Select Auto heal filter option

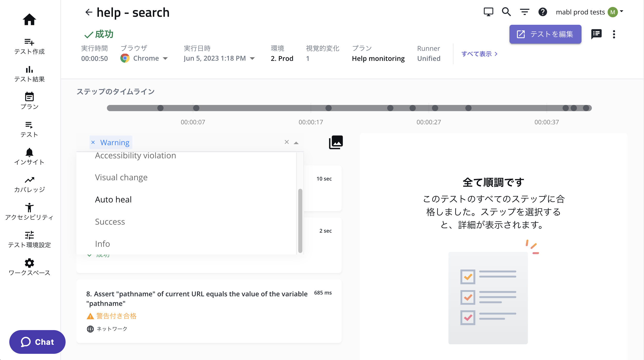click(x=113, y=199)
